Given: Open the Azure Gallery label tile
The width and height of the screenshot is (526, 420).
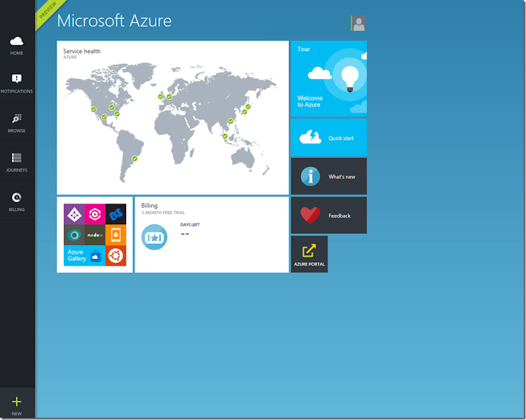Looking at the screenshot, I should [85, 256].
